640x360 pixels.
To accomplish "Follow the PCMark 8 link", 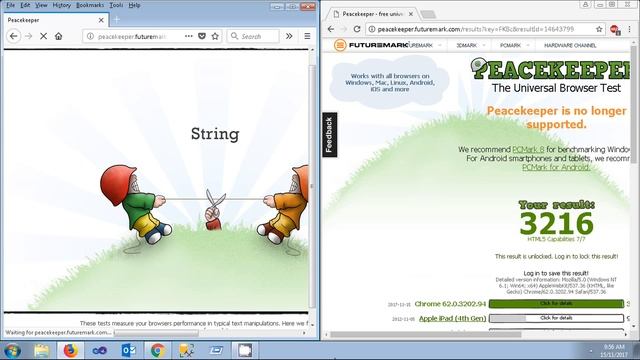I will (528, 150).
